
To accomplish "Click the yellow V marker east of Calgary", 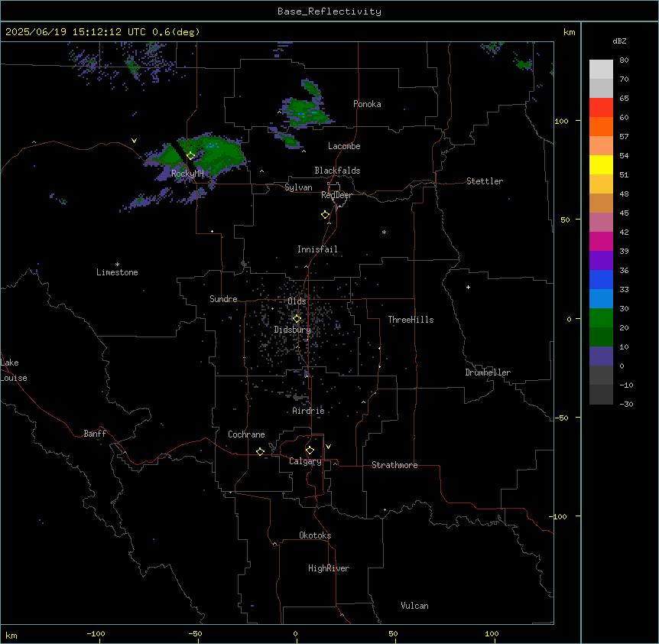I will (328, 447).
